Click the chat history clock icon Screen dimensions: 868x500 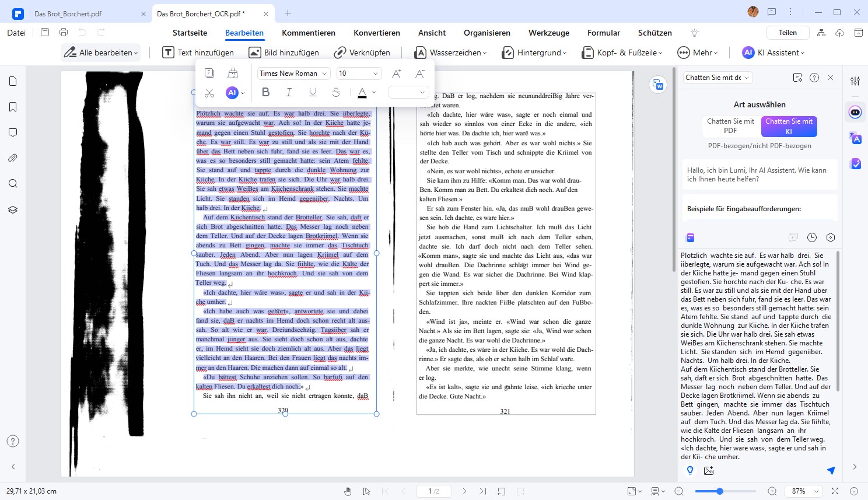(812, 237)
